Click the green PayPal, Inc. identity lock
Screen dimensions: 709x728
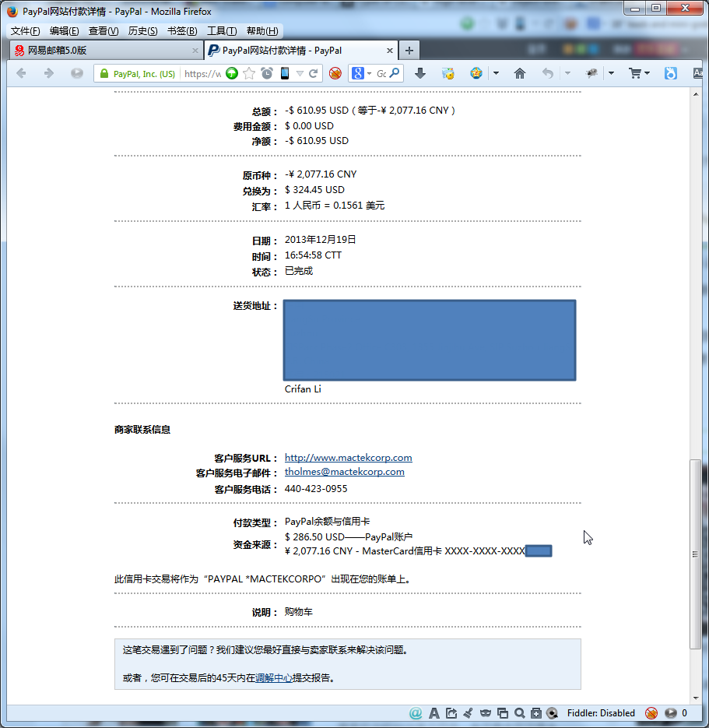pos(139,74)
